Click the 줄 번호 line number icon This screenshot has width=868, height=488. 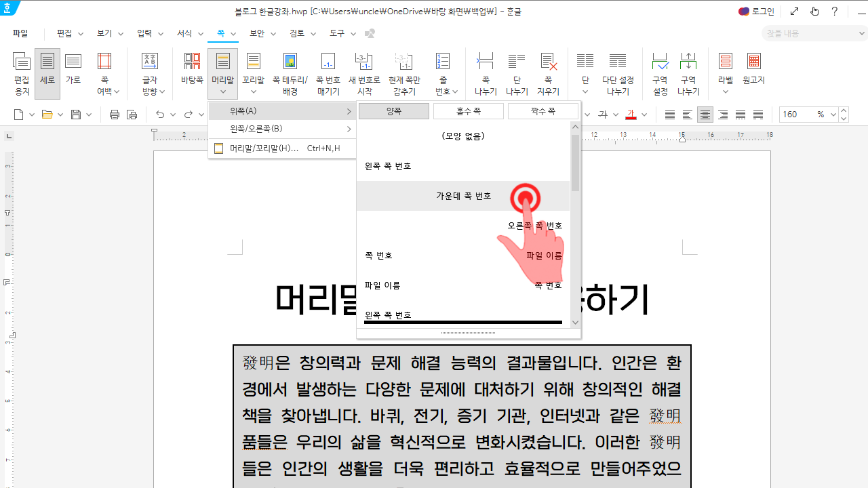[x=443, y=61]
